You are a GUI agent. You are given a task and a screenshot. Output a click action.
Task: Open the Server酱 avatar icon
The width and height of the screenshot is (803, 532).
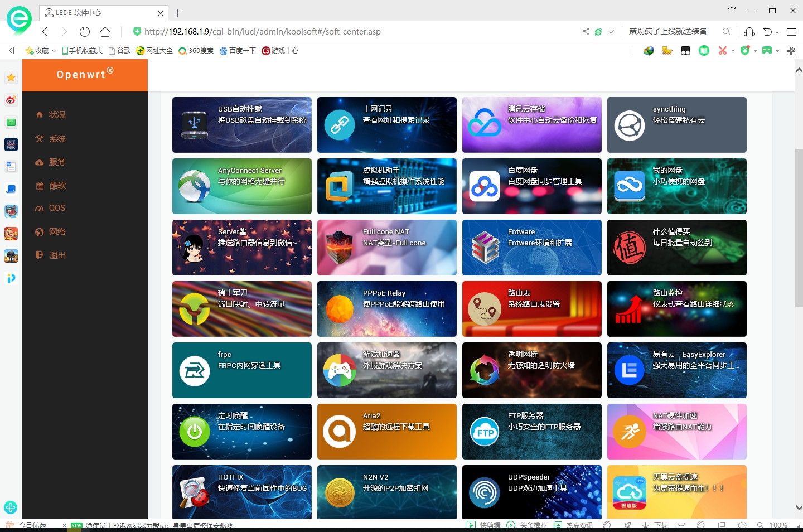click(x=195, y=248)
